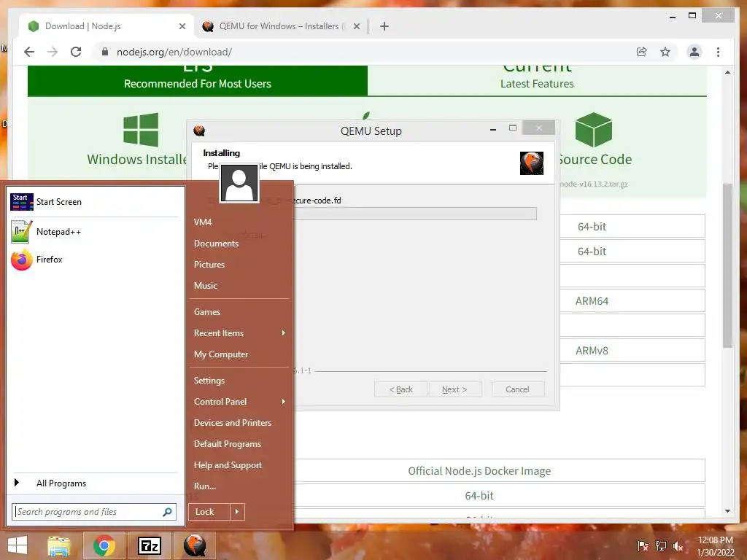Close the QEMU for Windows tab
747x560 pixels.
tap(356, 26)
